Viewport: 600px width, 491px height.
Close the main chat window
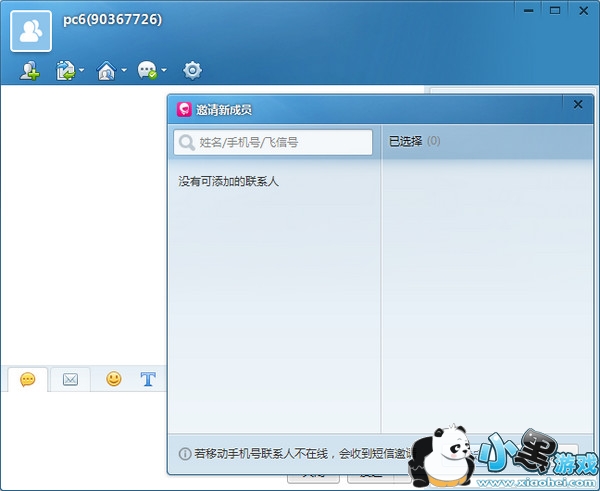[584, 11]
